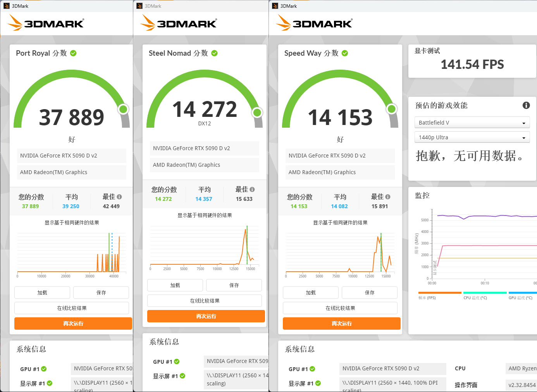The image size is (537, 392).
Task: Click 再次运行 in Port Royal window
Action: tap(73, 324)
